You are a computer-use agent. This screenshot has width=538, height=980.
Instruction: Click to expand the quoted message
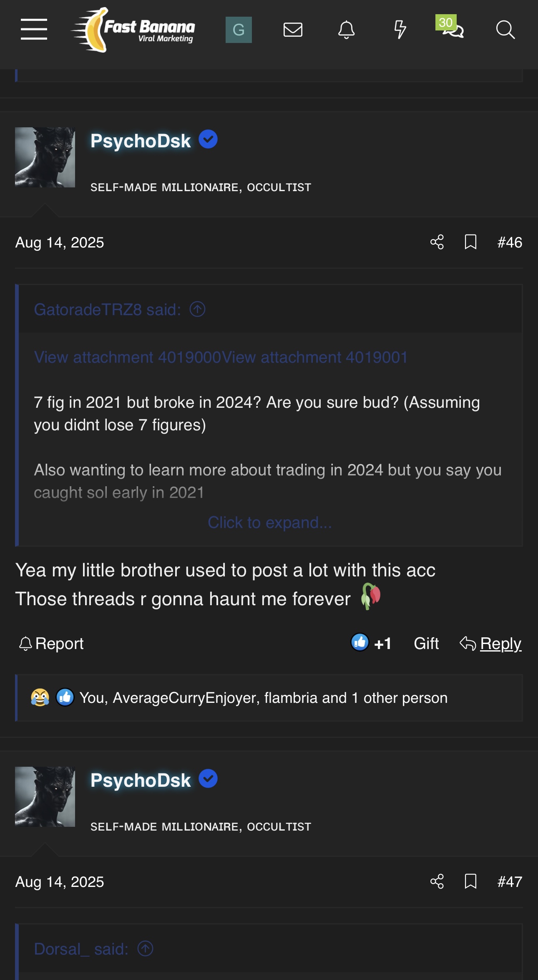(x=269, y=523)
